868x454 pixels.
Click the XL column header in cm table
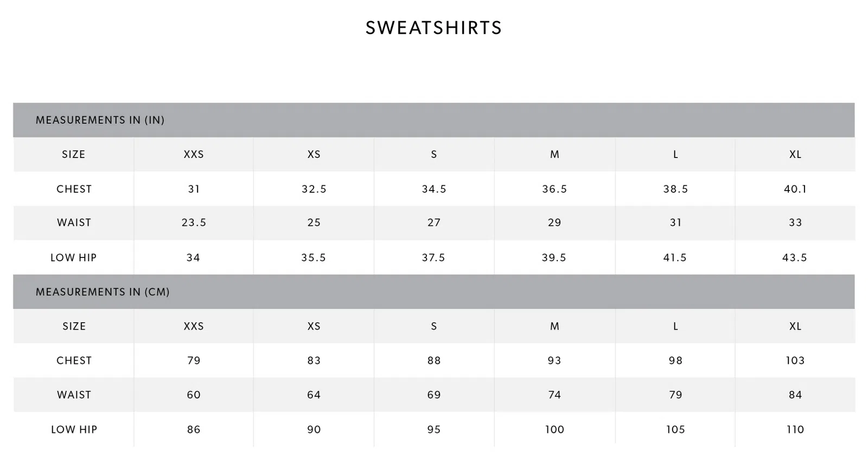795,326
